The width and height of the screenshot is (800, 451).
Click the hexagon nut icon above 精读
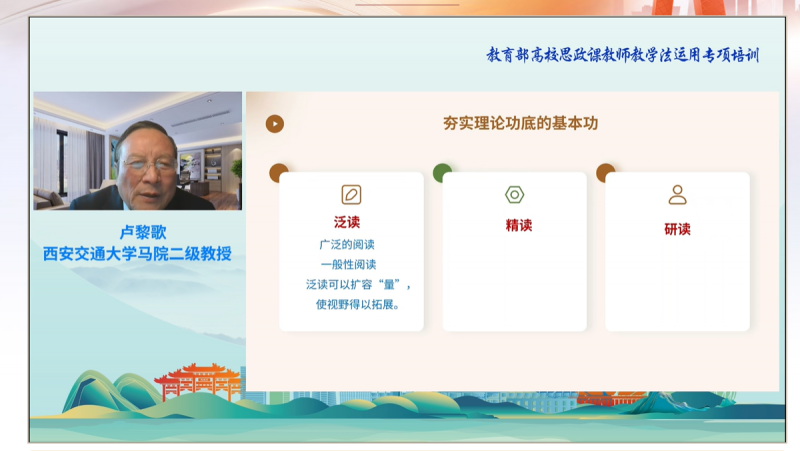point(514,195)
